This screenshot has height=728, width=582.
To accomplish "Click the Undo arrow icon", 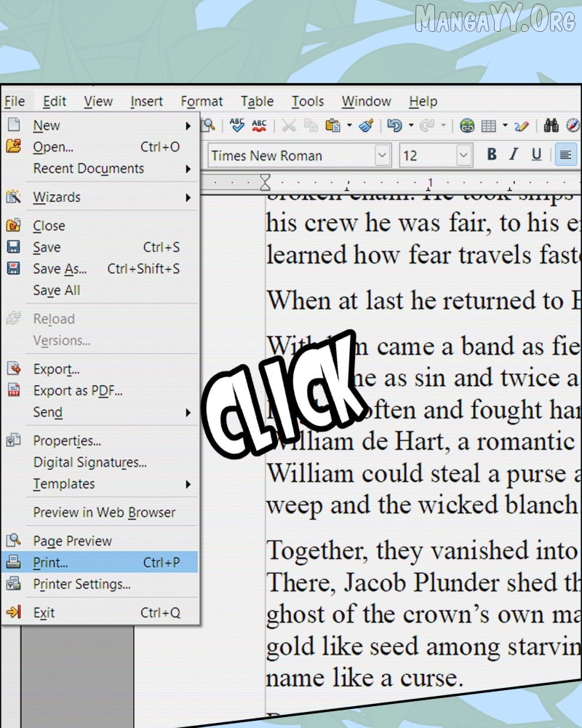I will (x=394, y=125).
